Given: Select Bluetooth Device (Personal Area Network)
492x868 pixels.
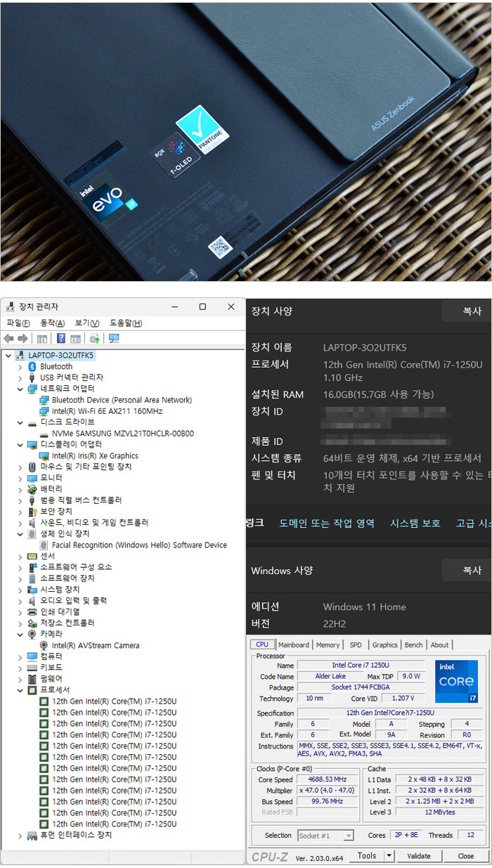Looking at the screenshot, I should [x=122, y=400].
